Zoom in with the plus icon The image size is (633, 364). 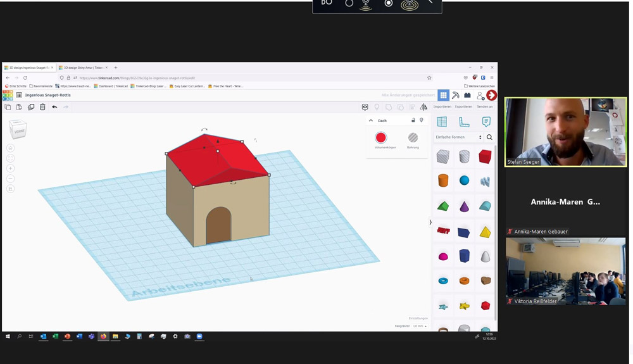(11, 168)
